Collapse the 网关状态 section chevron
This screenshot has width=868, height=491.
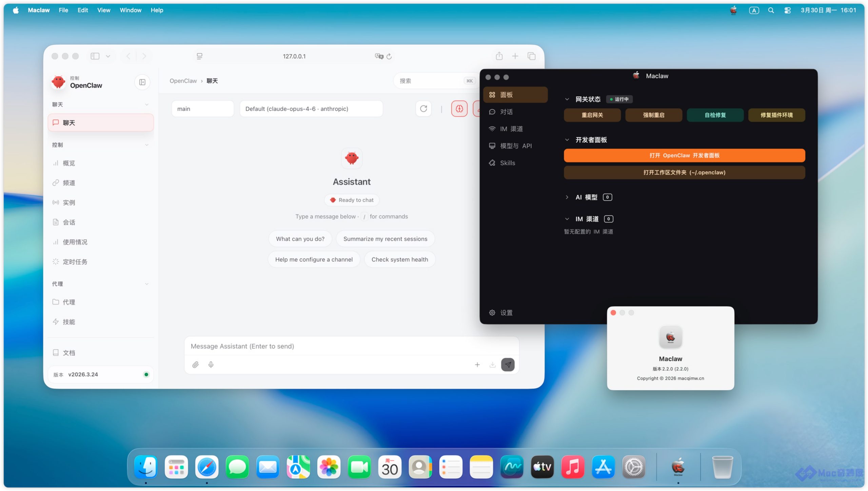(567, 99)
